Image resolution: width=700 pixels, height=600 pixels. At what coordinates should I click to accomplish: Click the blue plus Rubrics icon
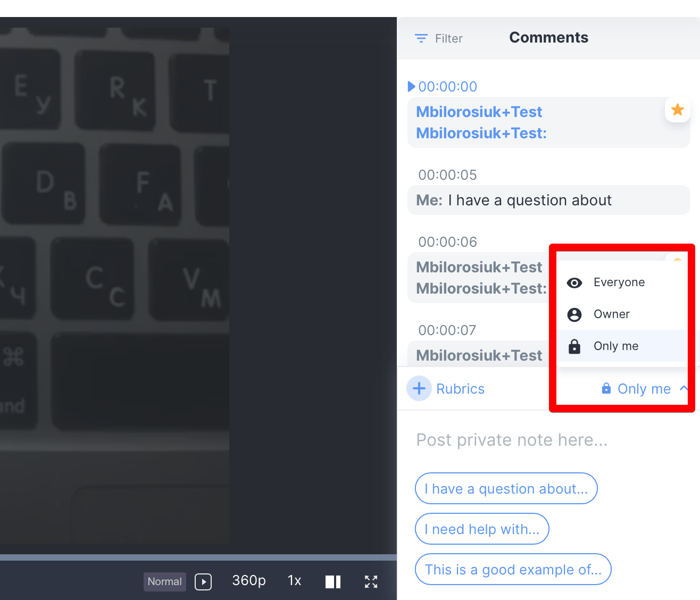pyautogui.click(x=419, y=388)
